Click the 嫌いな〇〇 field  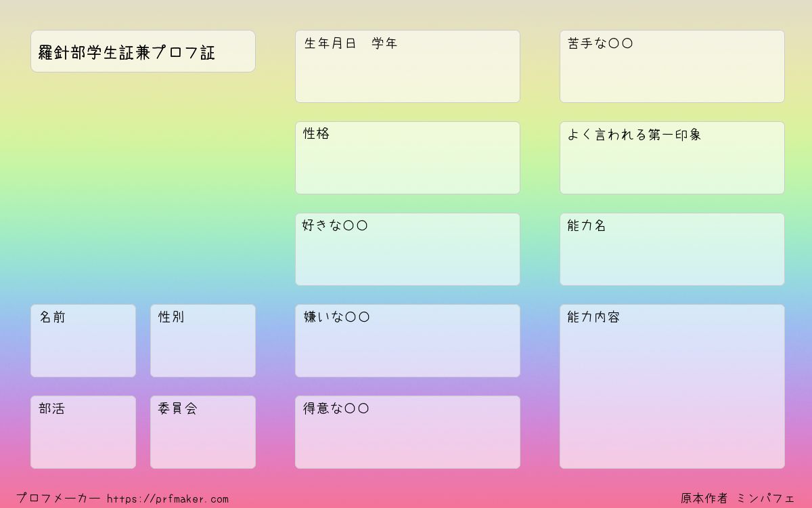[407, 341]
